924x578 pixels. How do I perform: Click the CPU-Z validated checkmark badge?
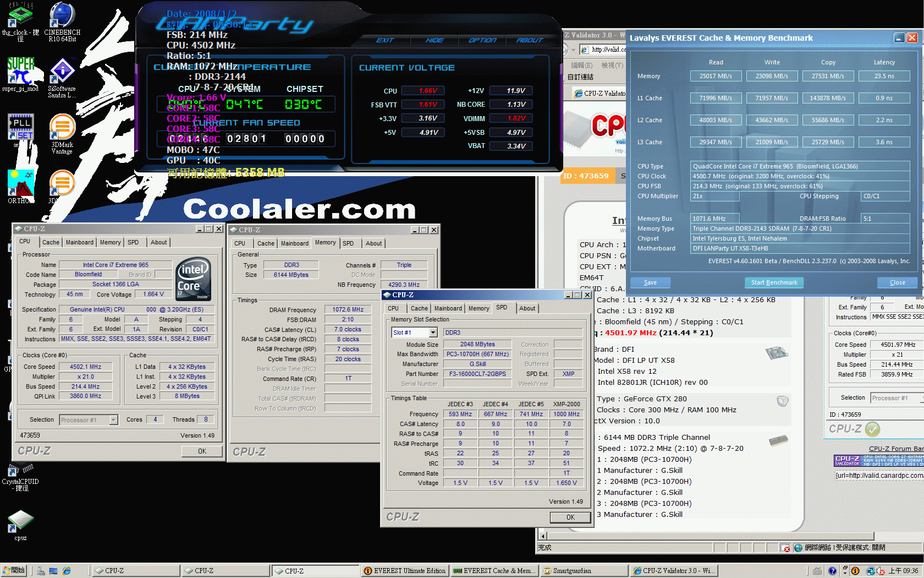[x=872, y=429]
